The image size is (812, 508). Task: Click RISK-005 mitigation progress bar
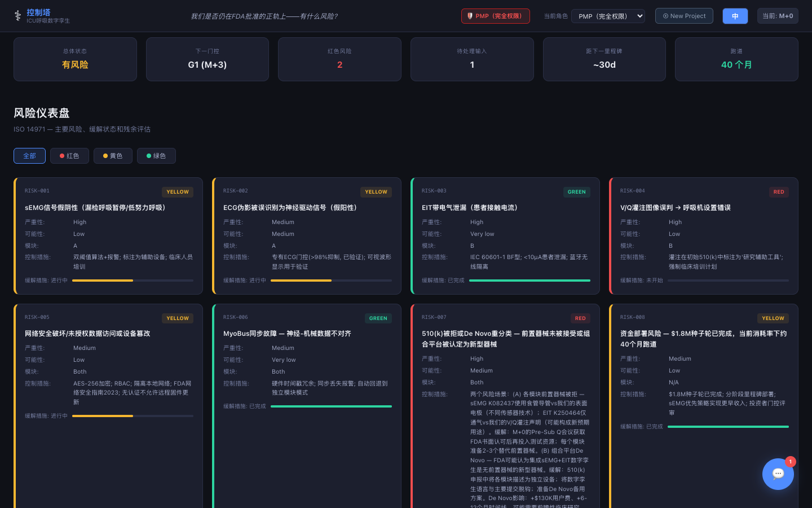coord(133,416)
